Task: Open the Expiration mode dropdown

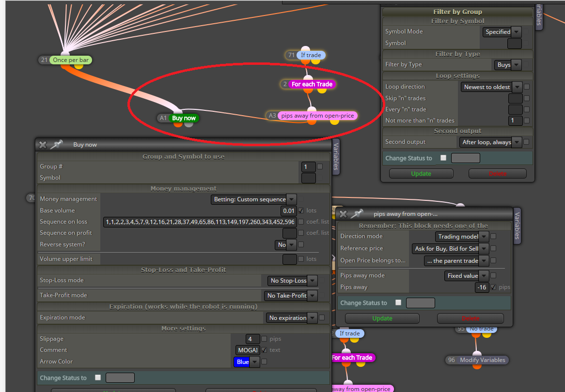Action: [x=292, y=318]
